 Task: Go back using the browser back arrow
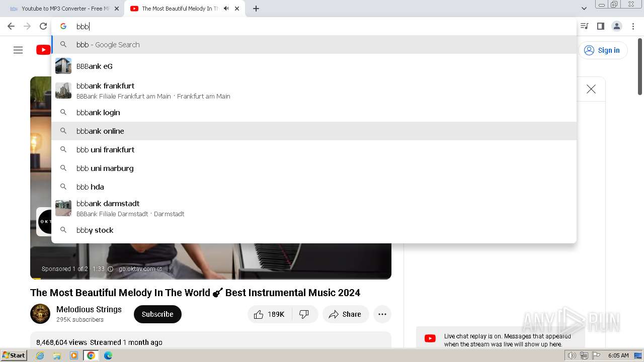pyautogui.click(x=11, y=26)
